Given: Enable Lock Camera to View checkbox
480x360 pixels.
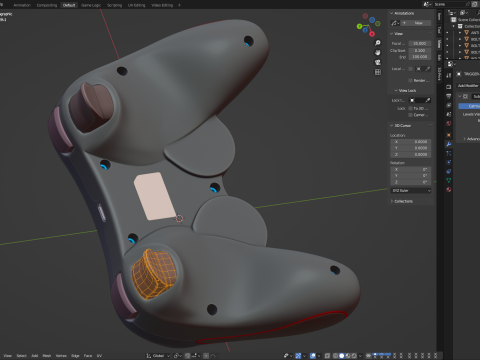Looking at the screenshot, I should (x=411, y=115).
